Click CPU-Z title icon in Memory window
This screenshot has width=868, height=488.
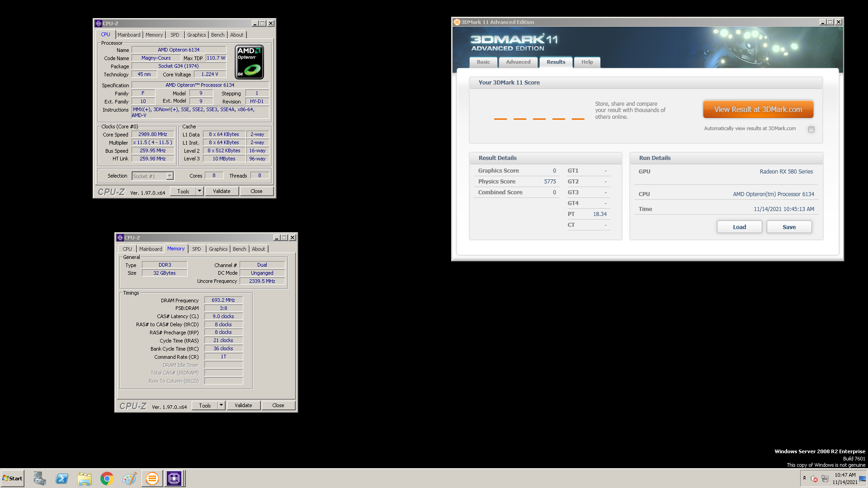coord(120,238)
